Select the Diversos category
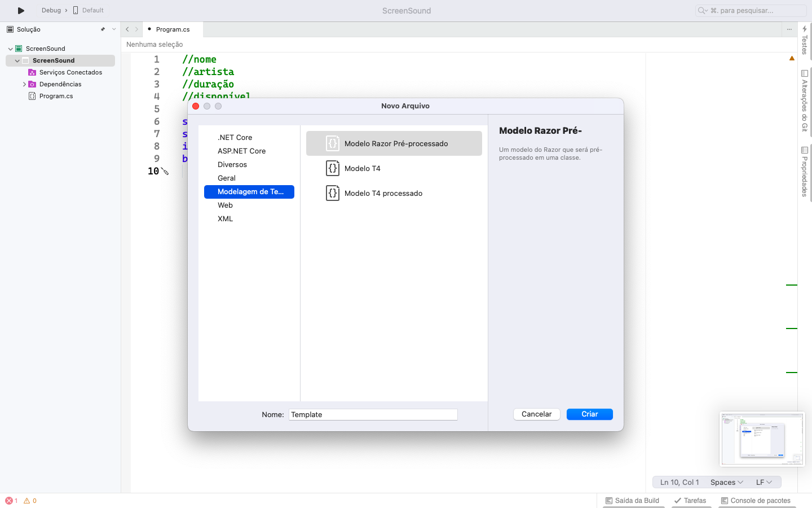 coord(249,164)
